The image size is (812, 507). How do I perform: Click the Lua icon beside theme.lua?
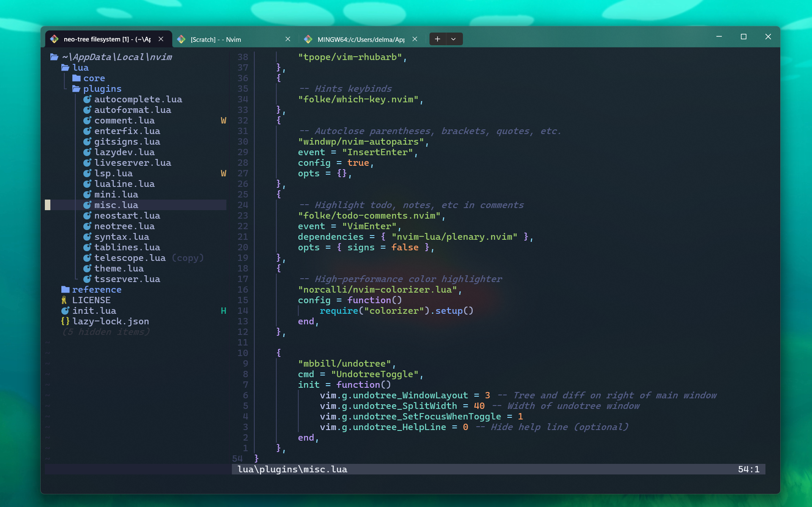pos(88,269)
